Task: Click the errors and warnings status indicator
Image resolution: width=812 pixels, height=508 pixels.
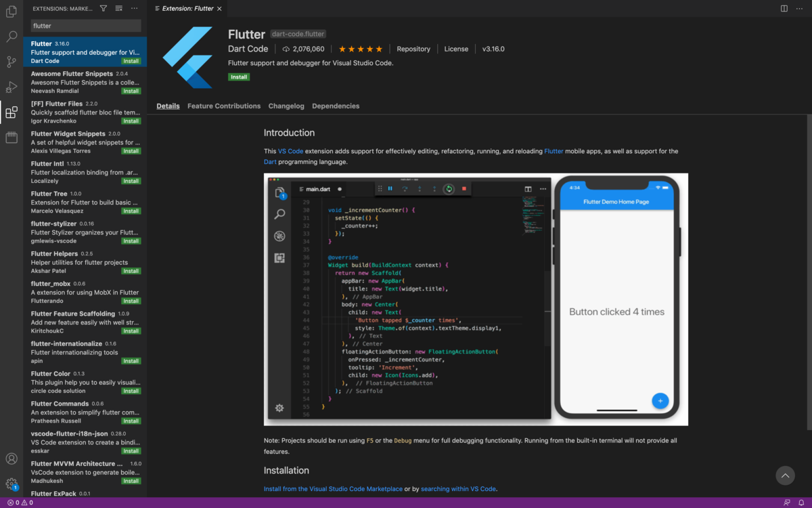Action: [20, 503]
